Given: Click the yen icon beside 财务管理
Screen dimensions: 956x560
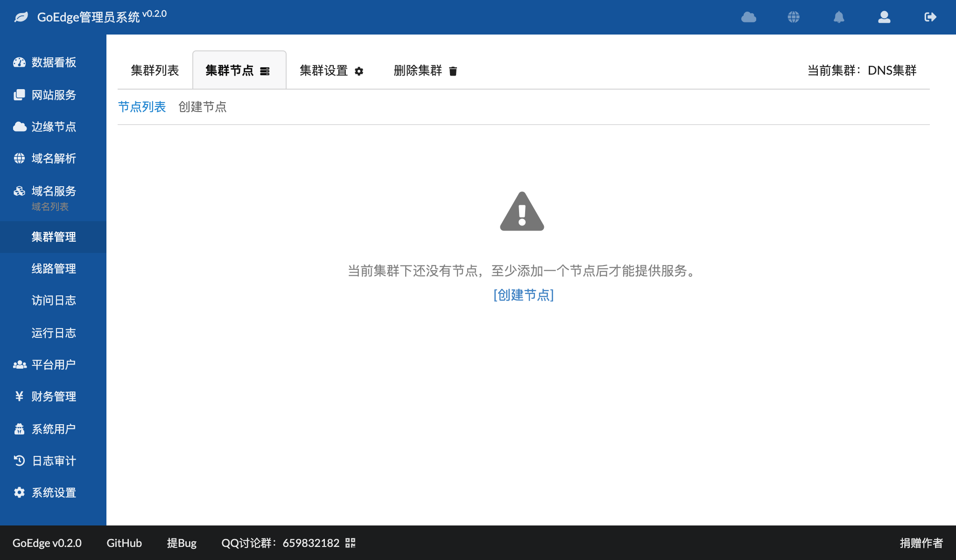Looking at the screenshot, I should pos(19,396).
